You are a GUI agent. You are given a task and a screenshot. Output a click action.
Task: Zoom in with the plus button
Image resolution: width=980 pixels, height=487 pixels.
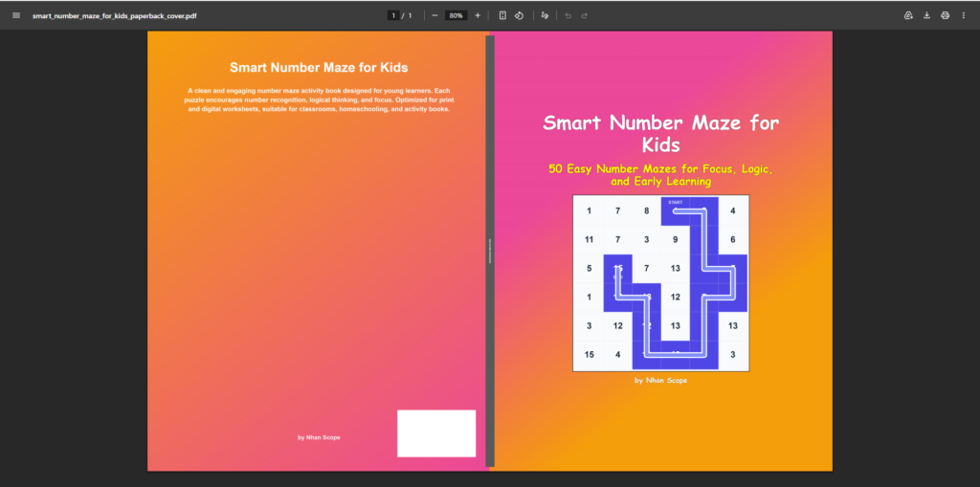[x=478, y=15]
